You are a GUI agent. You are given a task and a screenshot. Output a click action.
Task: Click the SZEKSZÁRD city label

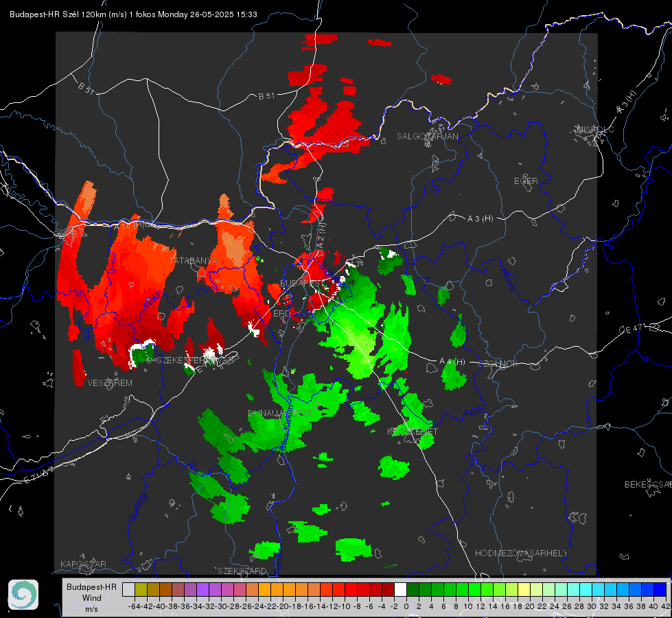coord(242,571)
